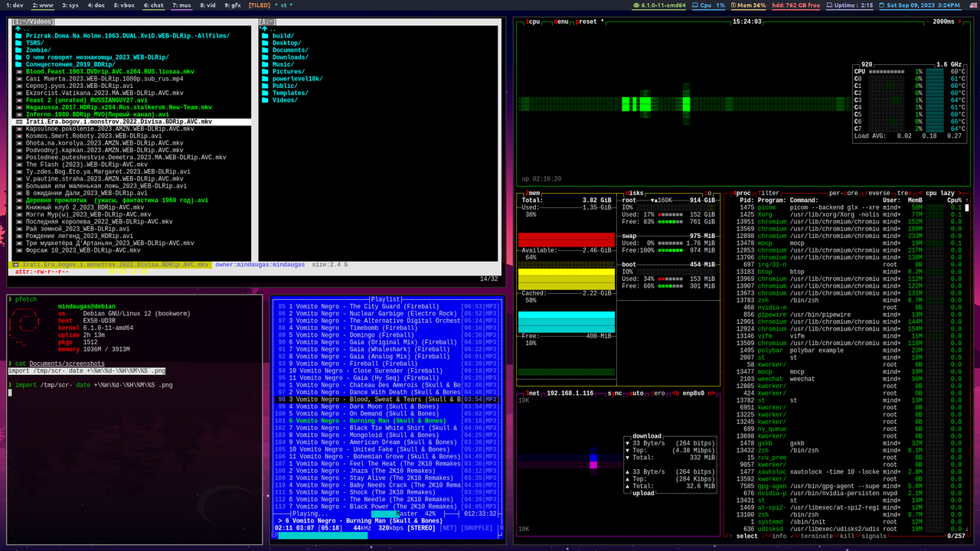Open the Allfilms folder Prizrak.Doma.Na.Holme in vifm
This screenshot has width=980, height=551.
[128, 36]
